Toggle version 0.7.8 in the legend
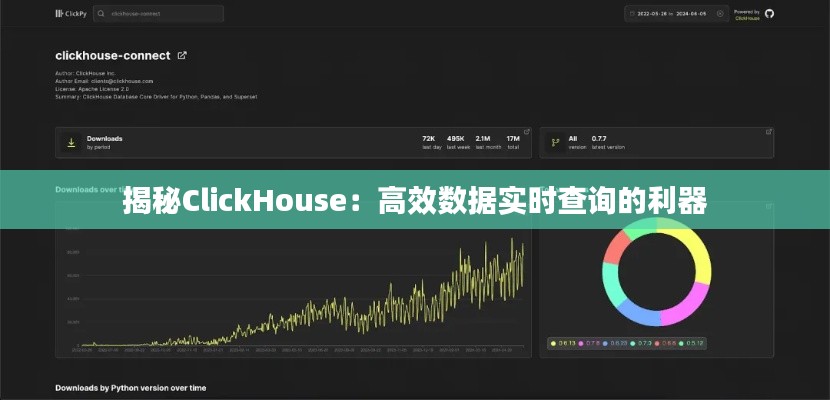Viewport: 830px width, 400px height. 590,343
